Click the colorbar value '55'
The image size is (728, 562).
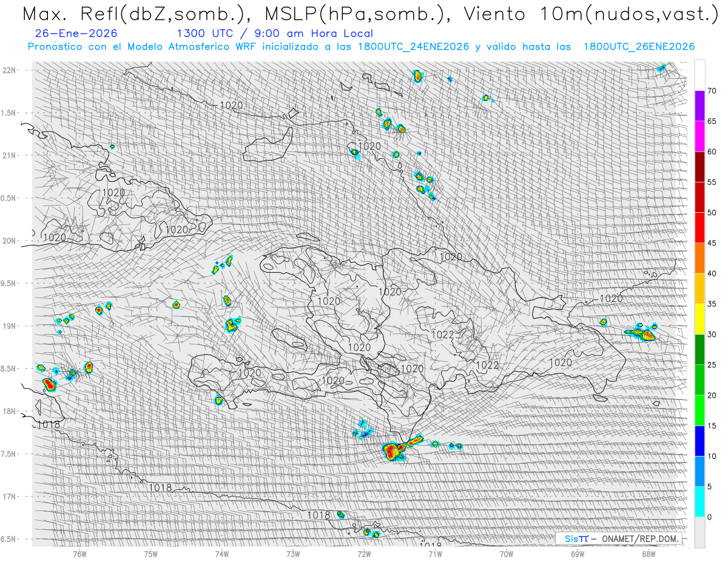712,182
